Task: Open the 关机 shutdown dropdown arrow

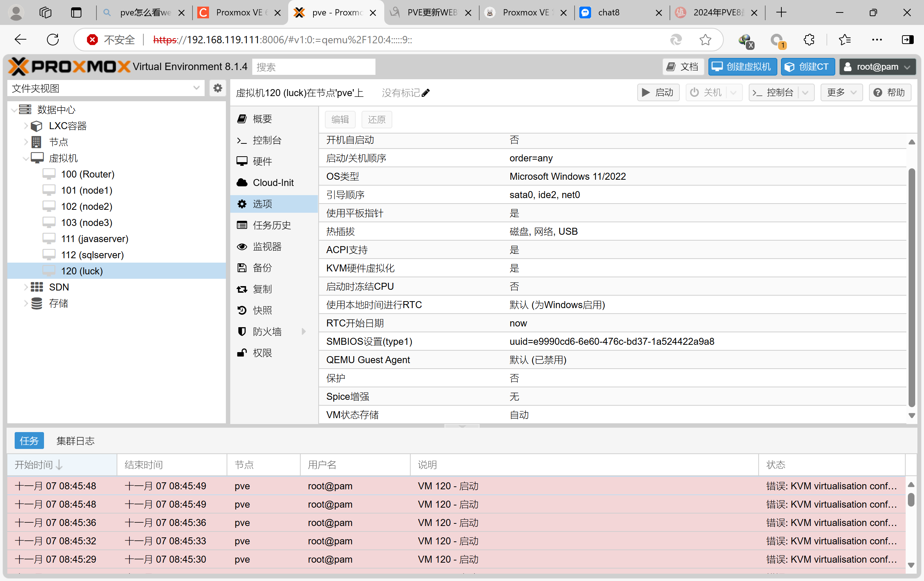Action: [734, 92]
